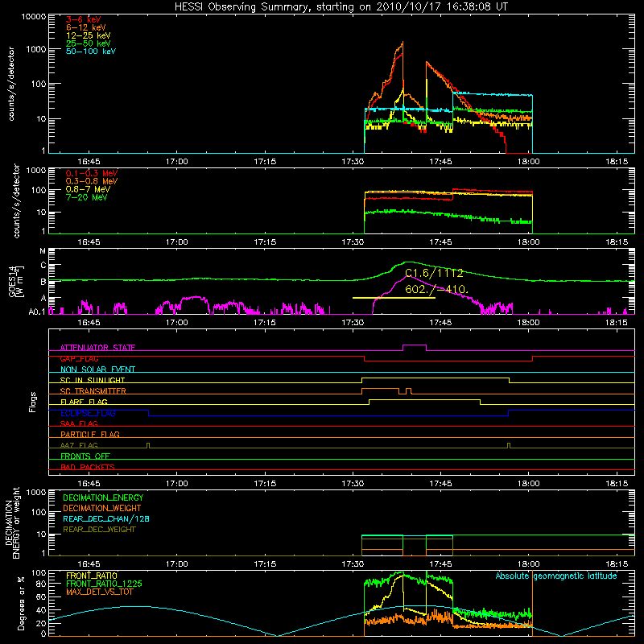The image size is (644, 644).
Task: Click the M class tick label in GOES panel
Action: click(x=43, y=251)
